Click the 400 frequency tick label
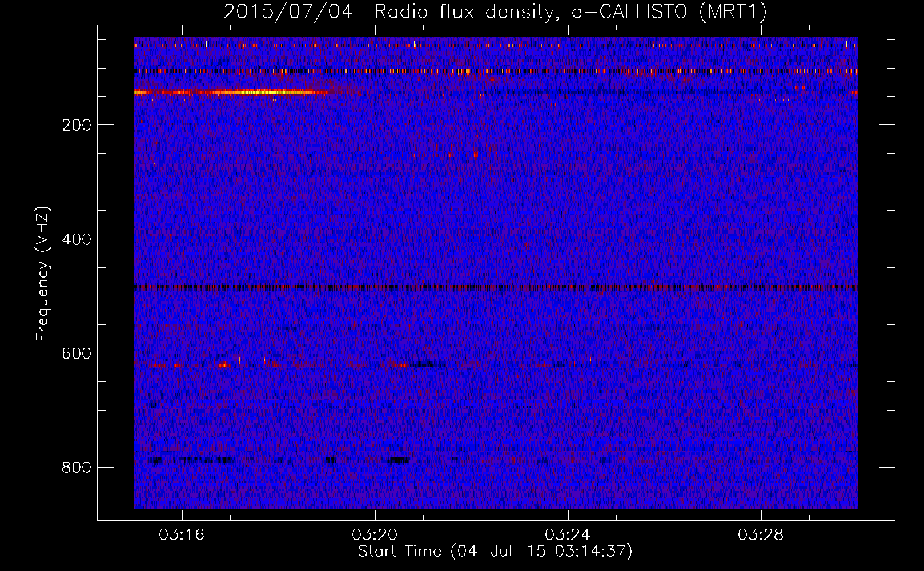 [77, 239]
